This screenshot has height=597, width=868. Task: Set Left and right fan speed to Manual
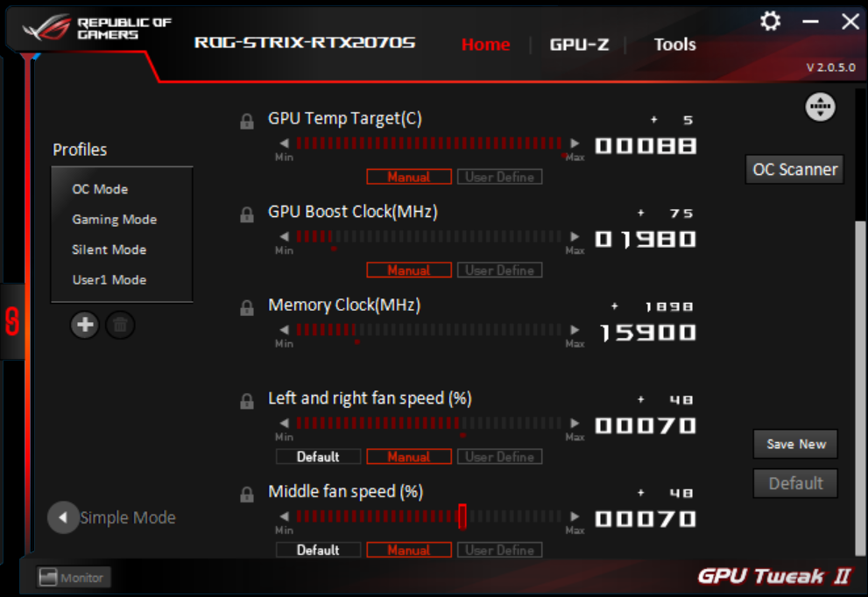tap(409, 456)
